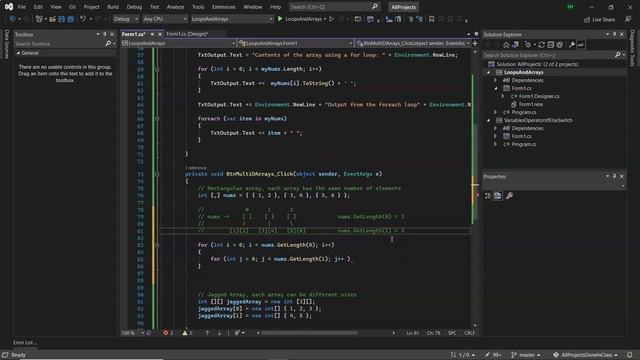Open the Error List tab at bottom
This screenshot has height=360, width=640.
click(x=24, y=342)
